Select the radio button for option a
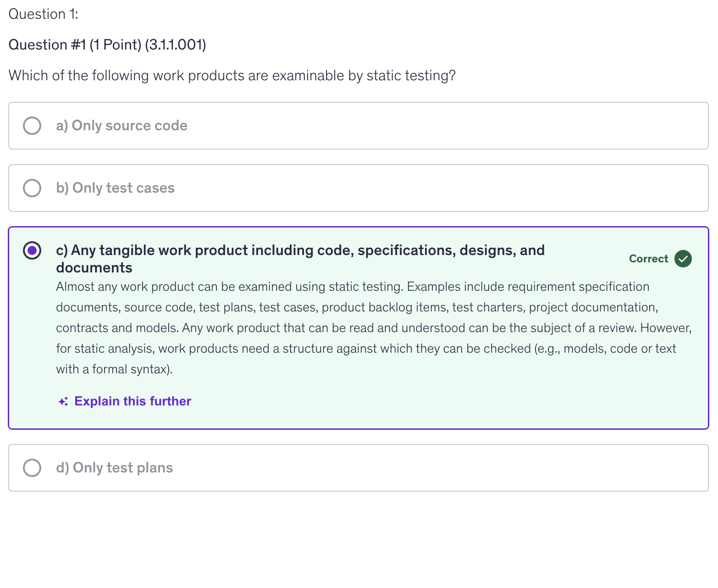Image resolution: width=718 pixels, height=588 pixels. [32, 126]
